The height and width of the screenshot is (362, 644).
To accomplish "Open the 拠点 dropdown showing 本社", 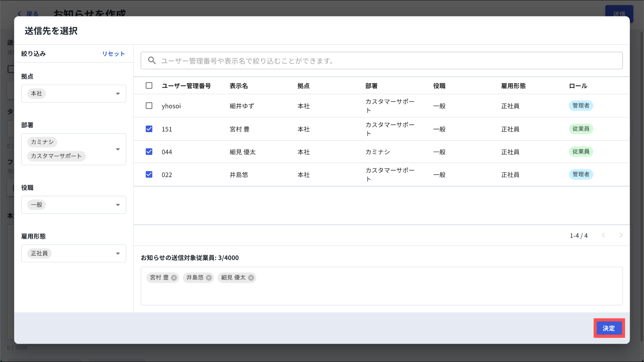I will 118,94.
